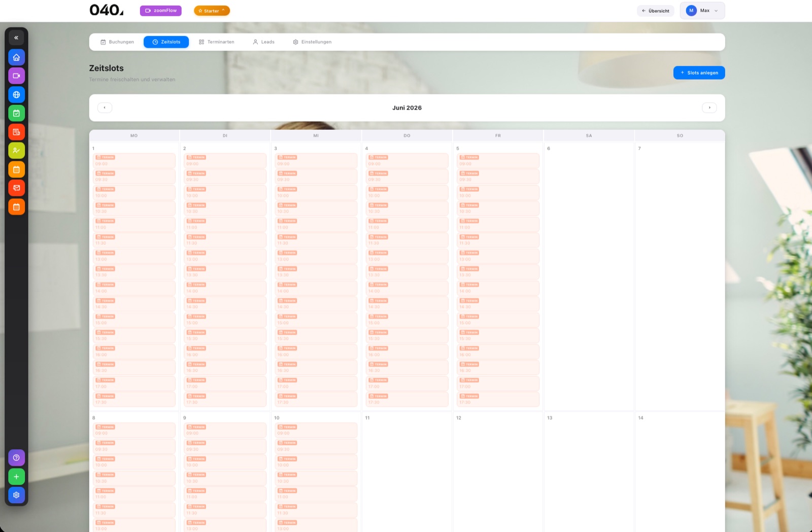
Task: Open the Leads tab
Action: pos(264,42)
